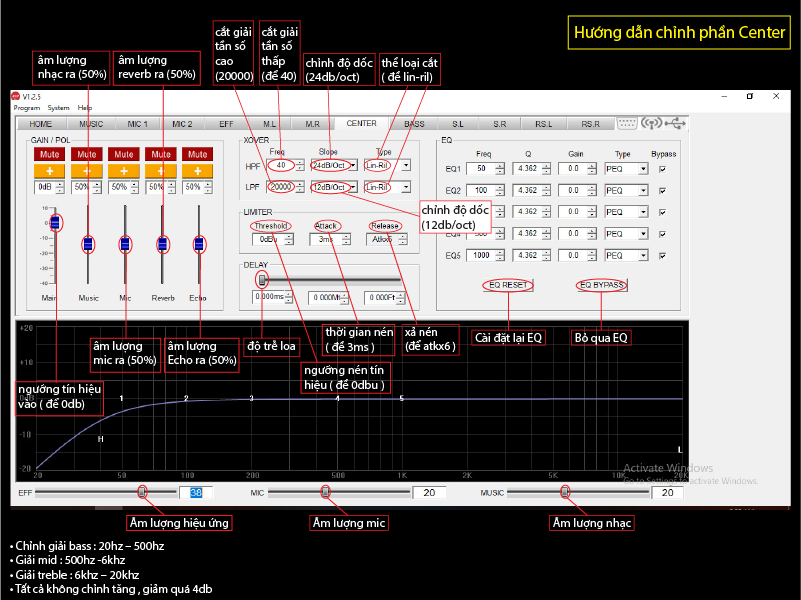Select the H high-pass marker on graph
801x600 pixels.
101,439
